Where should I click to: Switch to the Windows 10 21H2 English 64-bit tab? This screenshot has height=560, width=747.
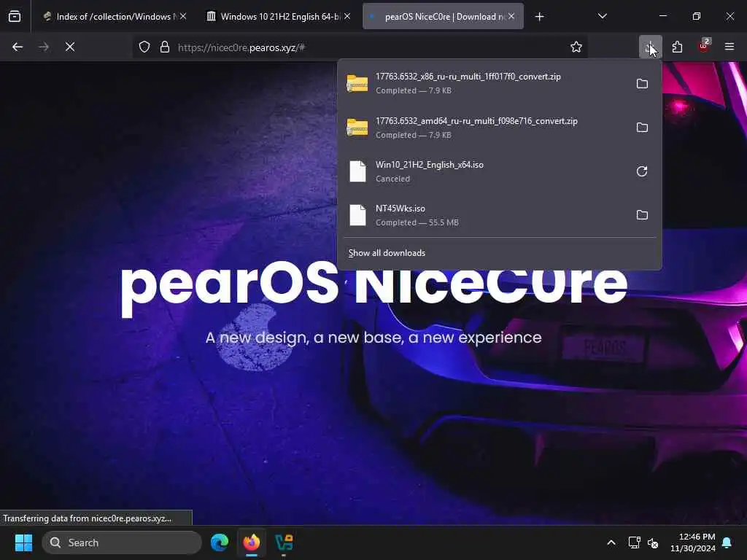pos(279,17)
